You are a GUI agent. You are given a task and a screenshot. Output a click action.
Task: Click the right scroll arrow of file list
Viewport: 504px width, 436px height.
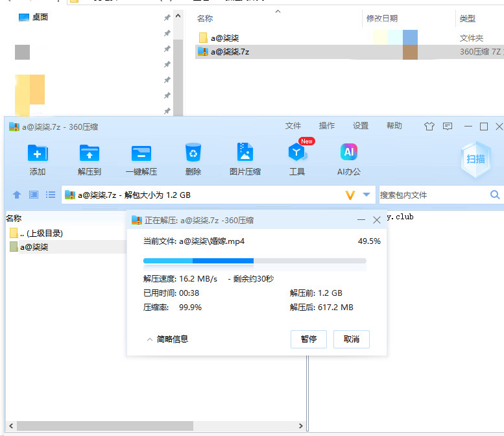click(300, 426)
